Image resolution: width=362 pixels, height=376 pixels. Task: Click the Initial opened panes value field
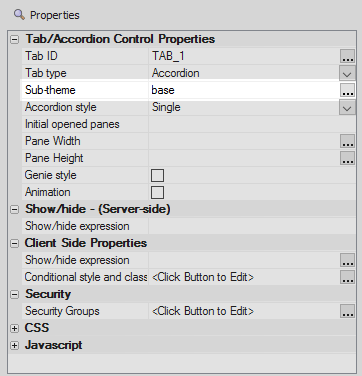click(x=252, y=124)
